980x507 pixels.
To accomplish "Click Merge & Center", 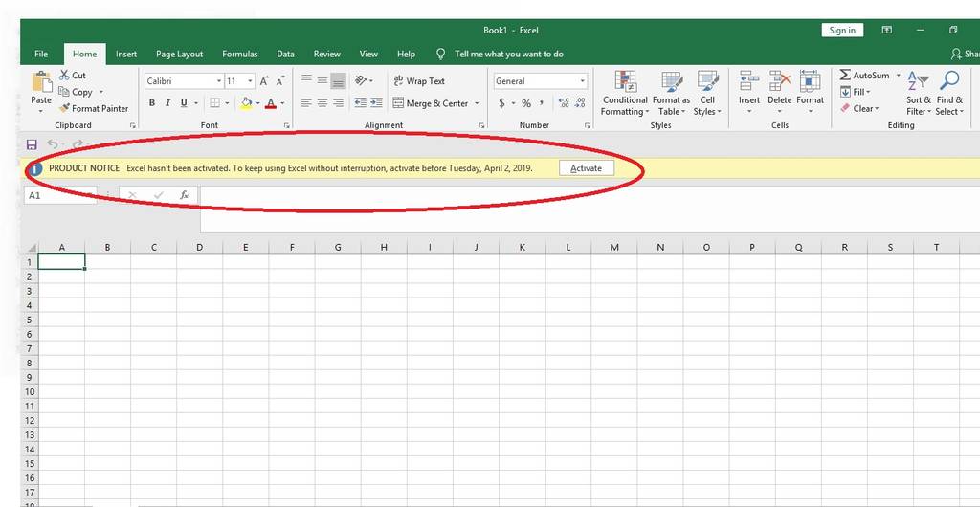I will (430, 103).
